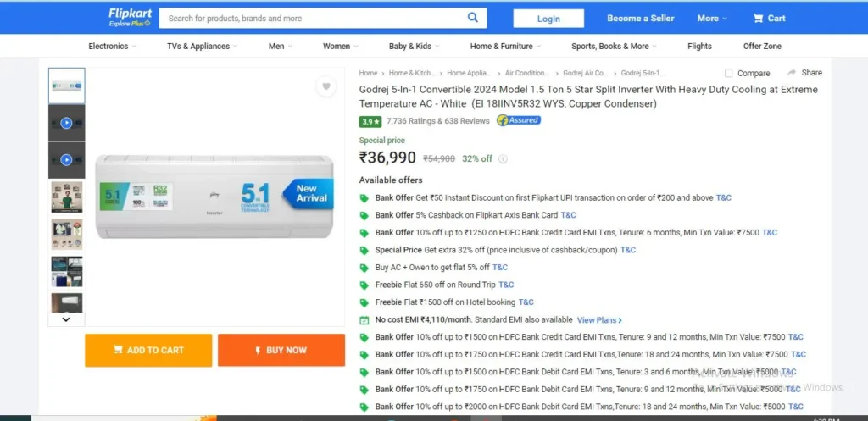Open T&C for Special Price offer
This screenshot has width=868, height=421.
point(628,250)
